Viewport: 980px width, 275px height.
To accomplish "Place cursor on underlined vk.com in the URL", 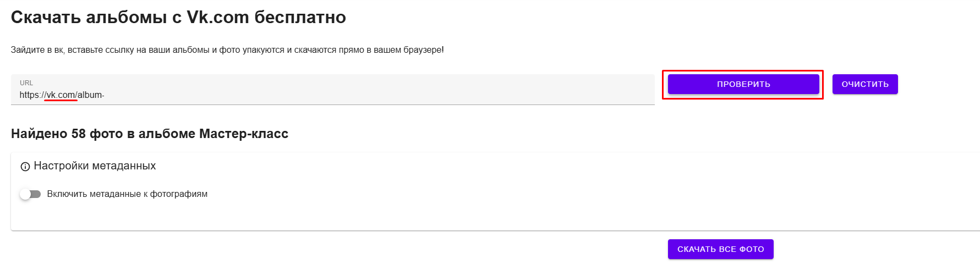I will click(61, 95).
